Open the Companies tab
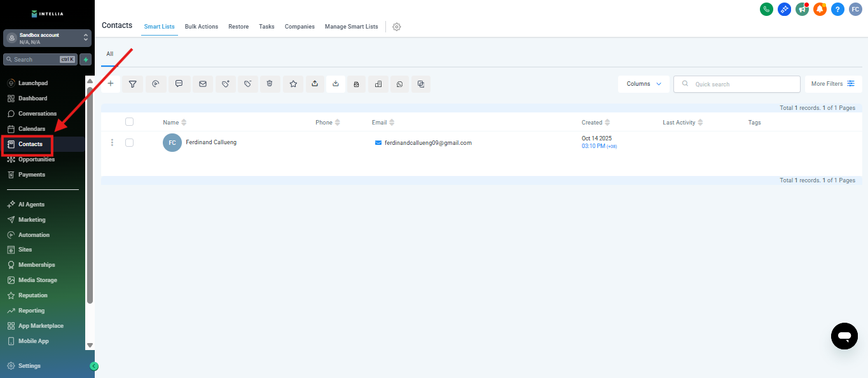Image resolution: width=868 pixels, height=378 pixels. pyautogui.click(x=300, y=27)
